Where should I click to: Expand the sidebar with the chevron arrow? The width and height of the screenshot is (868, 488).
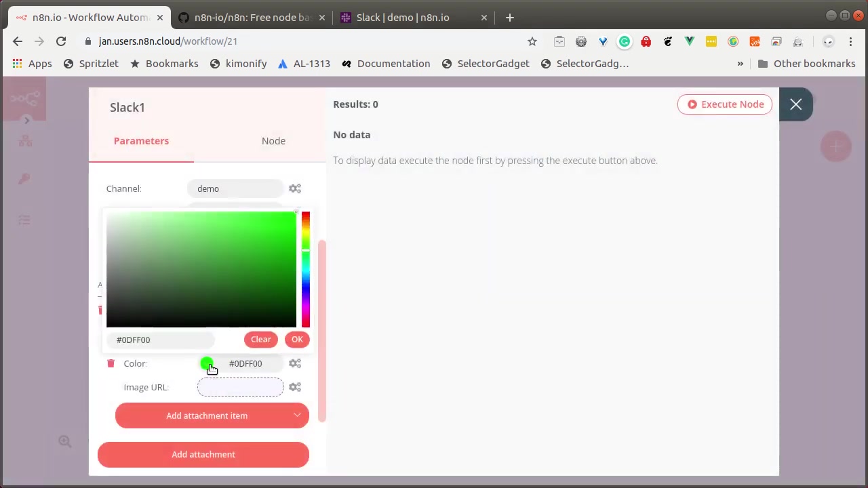pyautogui.click(x=26, y=121)
